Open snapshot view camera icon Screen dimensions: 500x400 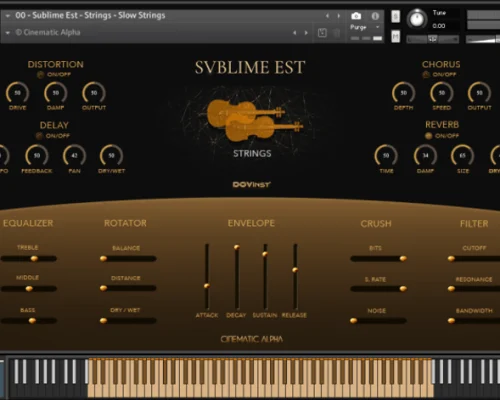[x=356, y=16]
